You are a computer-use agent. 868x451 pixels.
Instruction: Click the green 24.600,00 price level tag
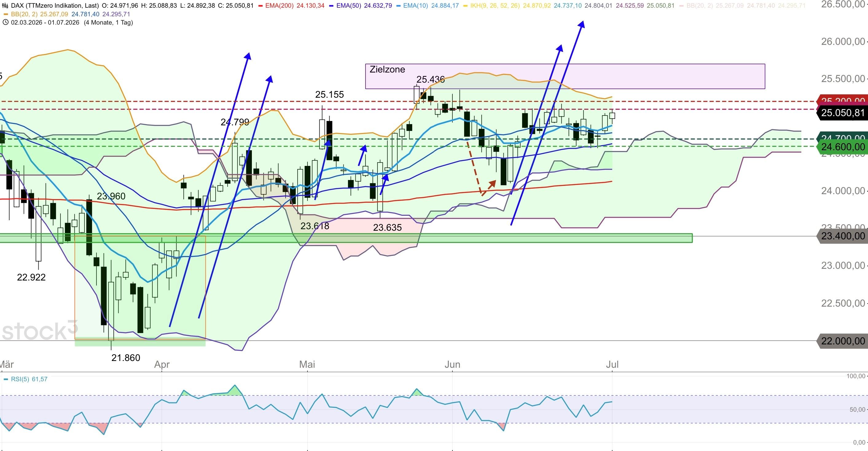[x=843, y=147]
